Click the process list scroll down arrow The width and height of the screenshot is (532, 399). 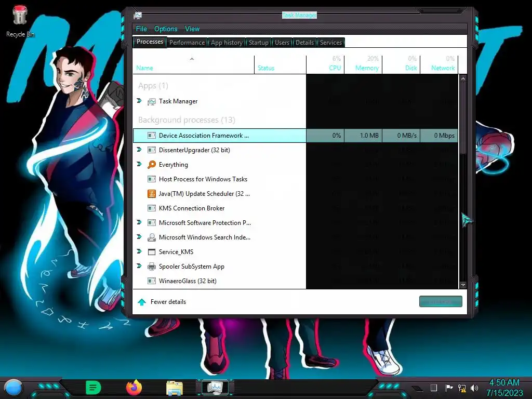pos(463,285)
